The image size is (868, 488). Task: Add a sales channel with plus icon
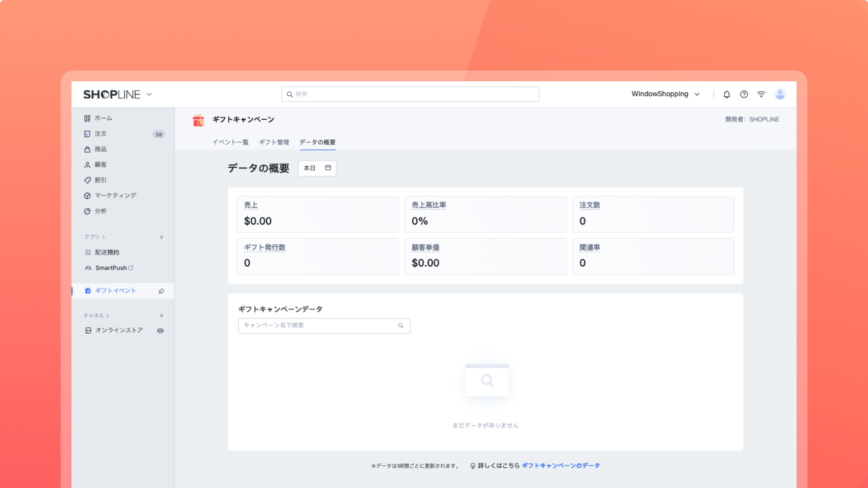coord(161,316)
